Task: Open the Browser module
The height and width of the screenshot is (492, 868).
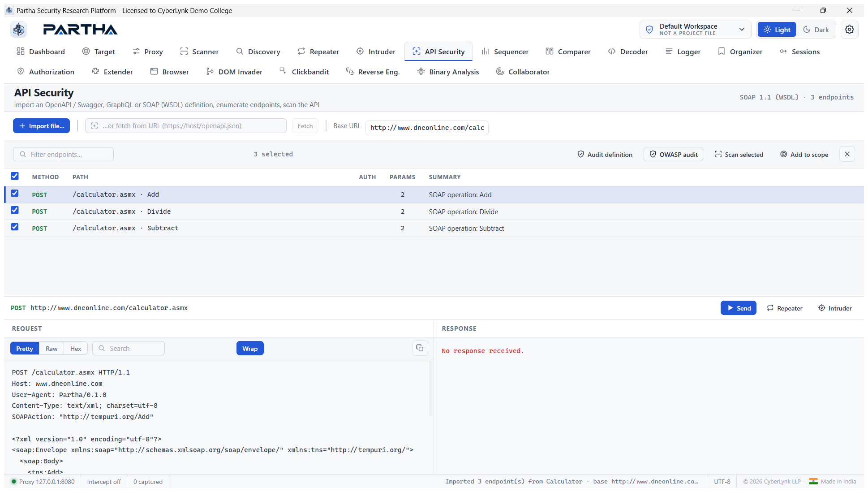Action: click(169, 72)
